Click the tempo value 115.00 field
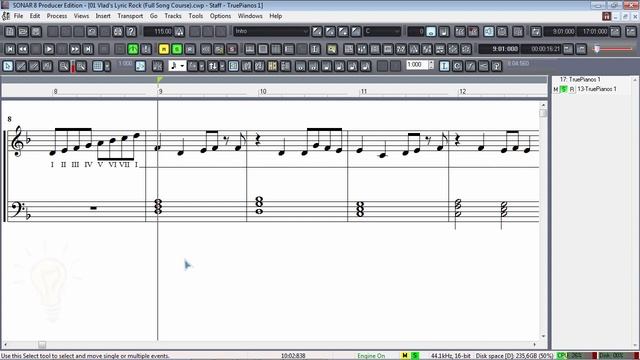Screen dimensions: 640x360 [158, 31]
